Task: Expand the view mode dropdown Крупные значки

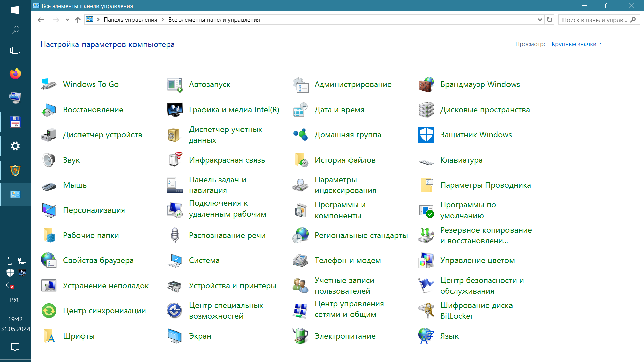Action: pos(577,44)
